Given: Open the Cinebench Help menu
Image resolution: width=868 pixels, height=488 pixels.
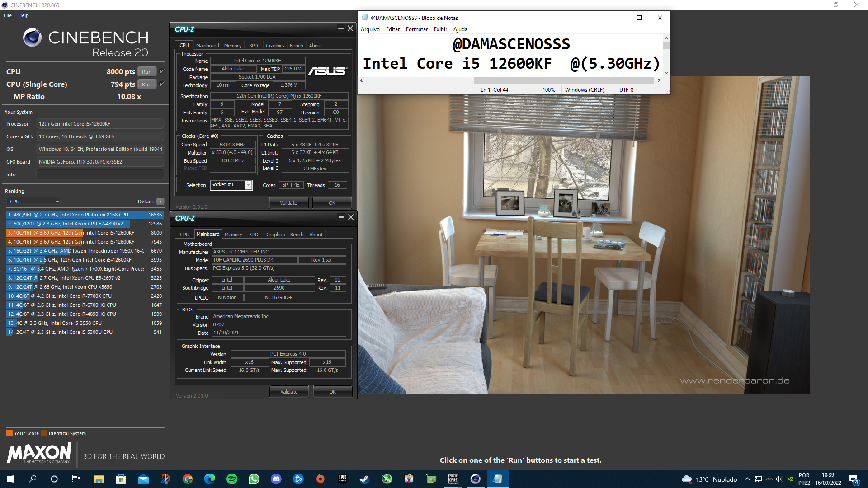Looking at the screenshot, I should pyautogui.click(x=24, y=15).
